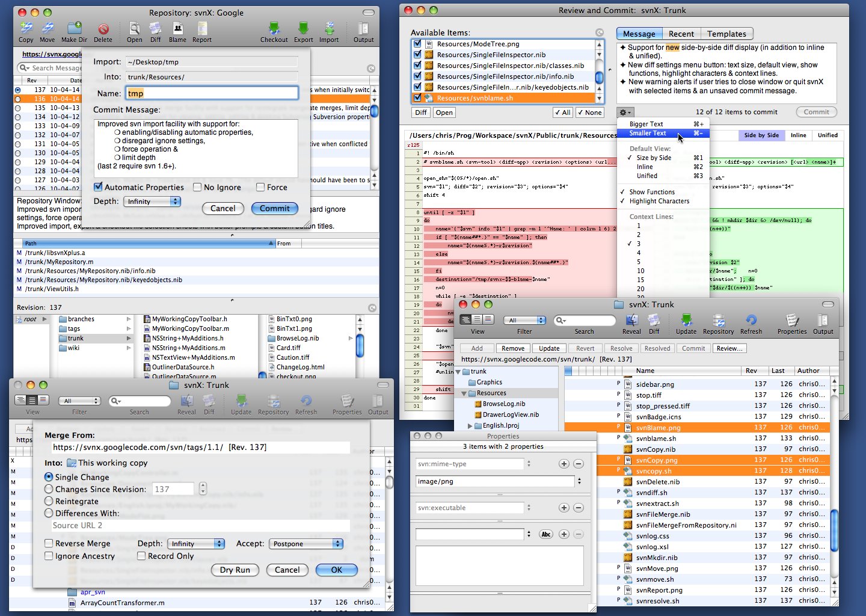This screenshot has height=616, width=866.
Task: Click Export icon in Repository toolbar
Action: tap(304, 28)
